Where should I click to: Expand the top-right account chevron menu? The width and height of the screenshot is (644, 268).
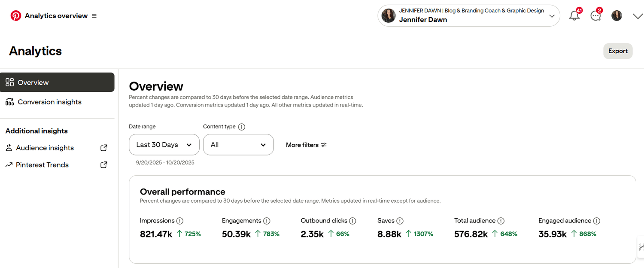(x=638, y=16)
